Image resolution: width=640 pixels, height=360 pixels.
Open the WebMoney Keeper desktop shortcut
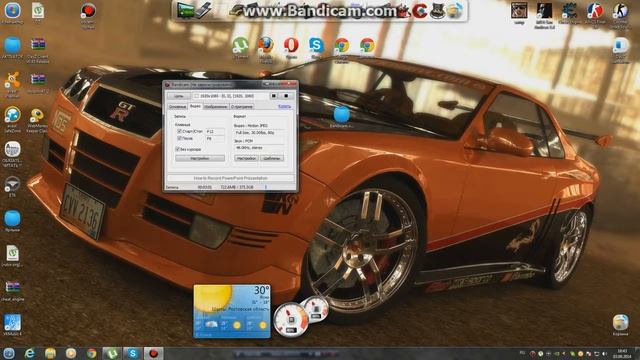pos(37,116)
